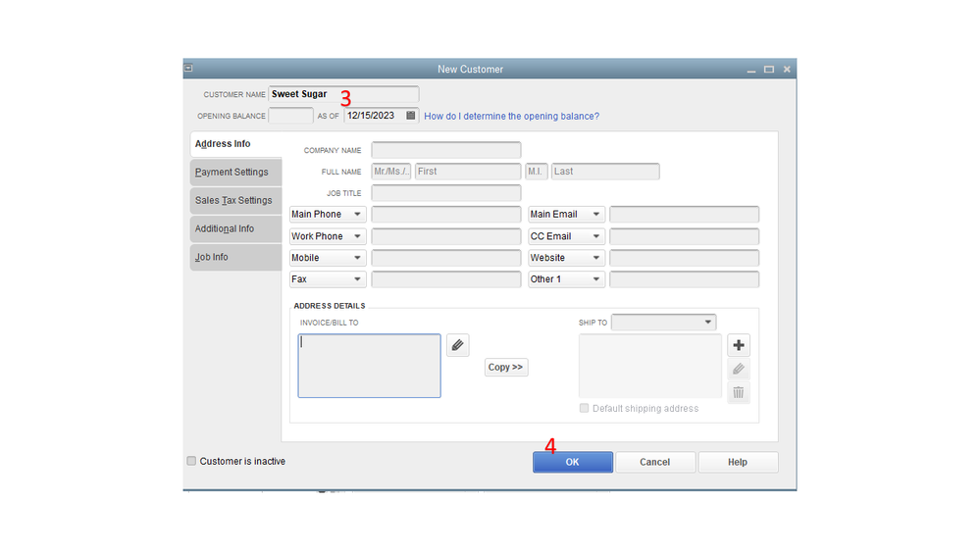Image resolution: width=980 pixels, height=551 pixels.
Task: Open the Job Info tab
Action: (235, 257)
